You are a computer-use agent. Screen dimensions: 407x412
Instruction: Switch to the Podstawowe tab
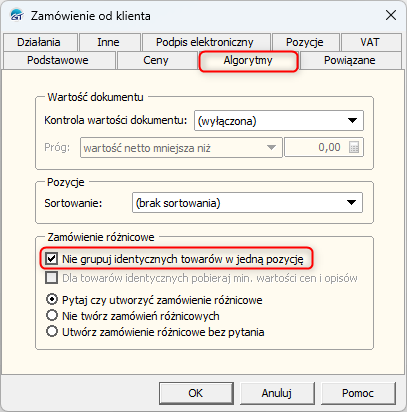pos(58,60)
